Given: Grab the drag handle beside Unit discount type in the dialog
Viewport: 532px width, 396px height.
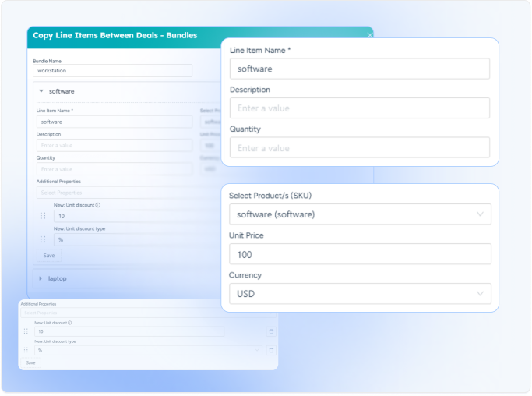Looking at the screenshot, I should click(44, 239).
